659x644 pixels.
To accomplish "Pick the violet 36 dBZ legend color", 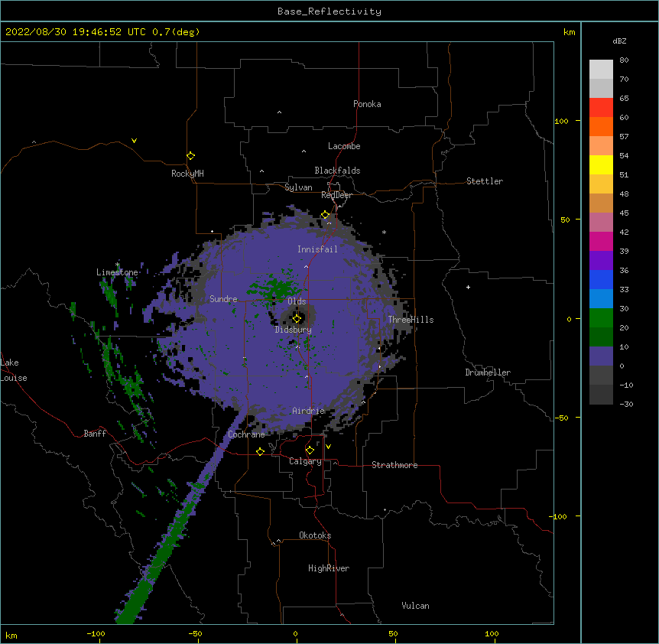I will click(x=601, y=261).
